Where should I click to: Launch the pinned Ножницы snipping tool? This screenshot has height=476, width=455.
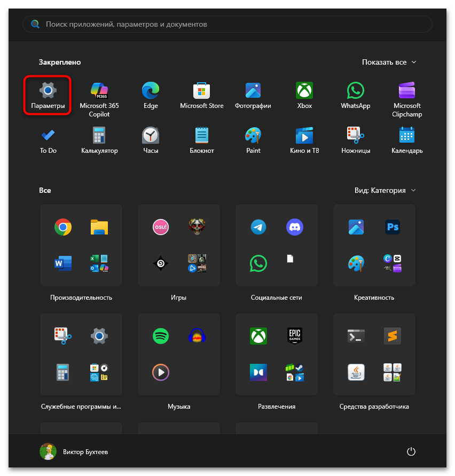click(x=356, y=141)
